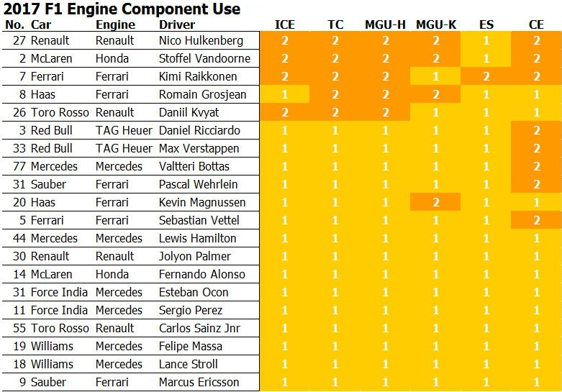Click car number 55 for Carlos Sainz

19,328
